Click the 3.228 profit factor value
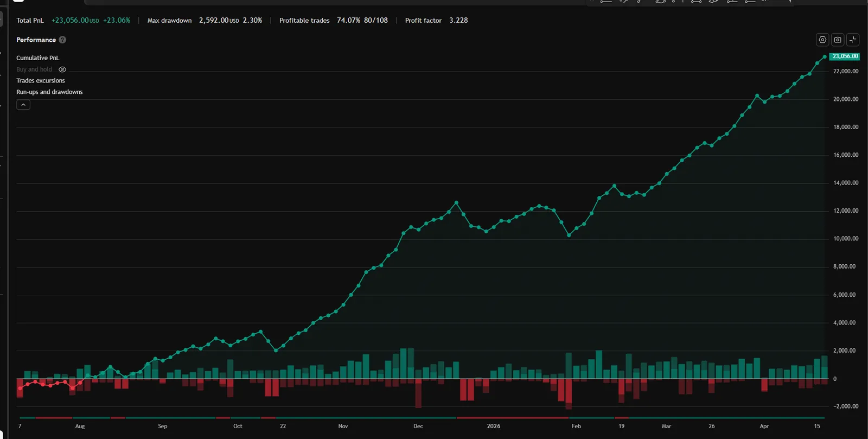The width and height of the screenshot is (868, 439). point(458,21)
